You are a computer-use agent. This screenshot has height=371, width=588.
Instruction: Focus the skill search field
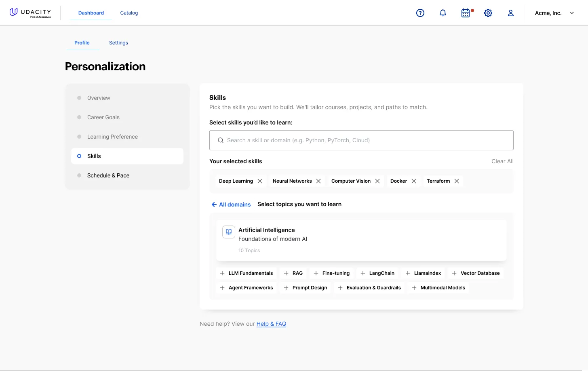tap(361, 140)
